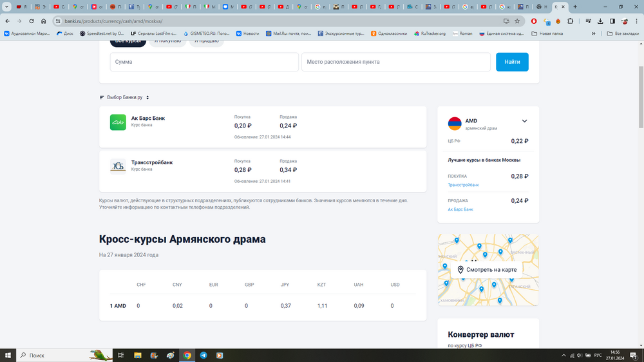Viewport: 644px width, 362px height.
Task: Click the KZT cross-rate value 1,11
Action: point(322,306)
